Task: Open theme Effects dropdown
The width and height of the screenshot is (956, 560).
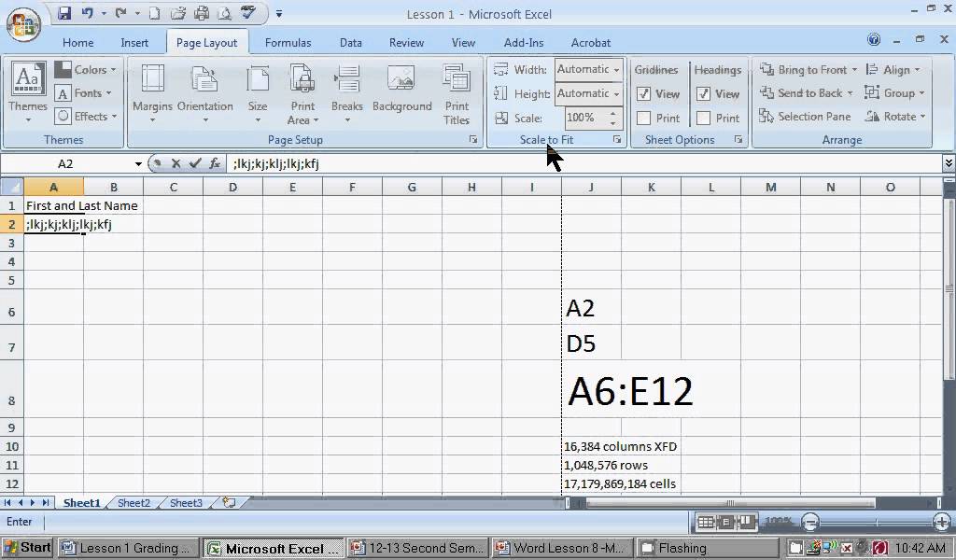Action: point(86,117)
